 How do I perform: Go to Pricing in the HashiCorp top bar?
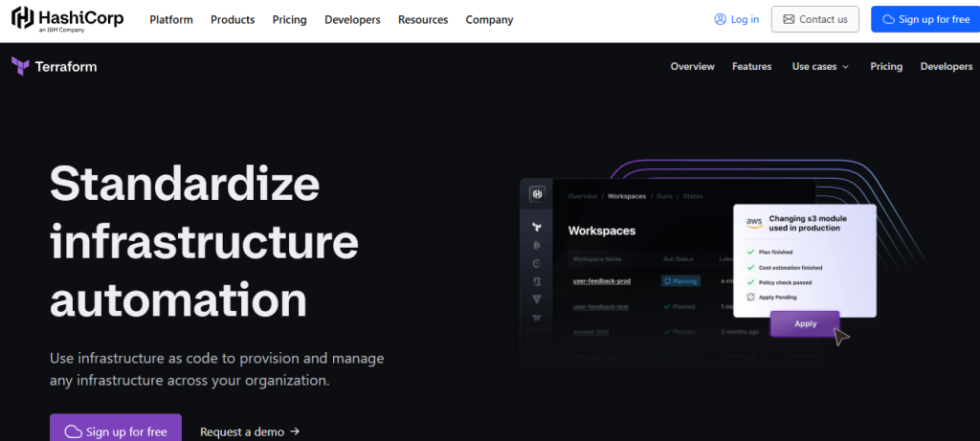pos(289,19)
